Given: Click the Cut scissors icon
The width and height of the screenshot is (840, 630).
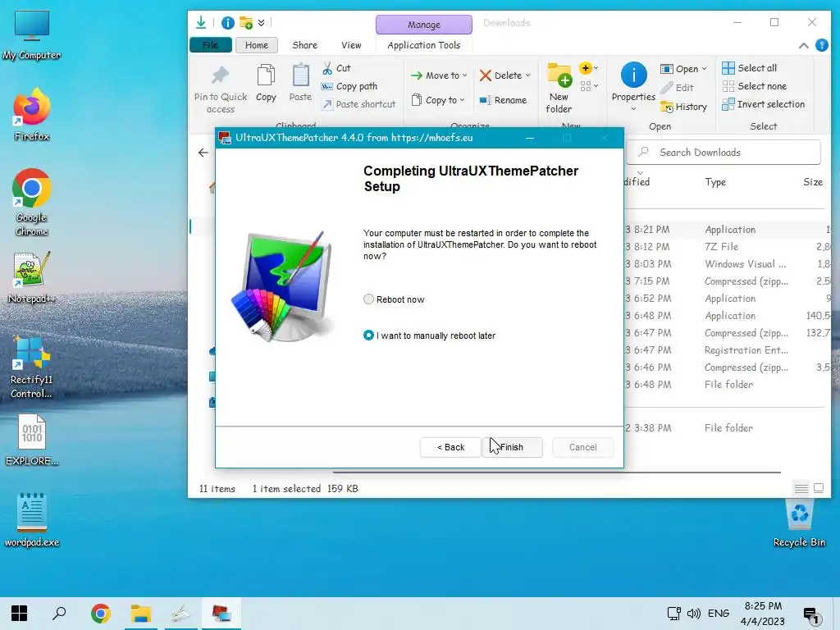Looking at the screenshot, I should 327,69.
